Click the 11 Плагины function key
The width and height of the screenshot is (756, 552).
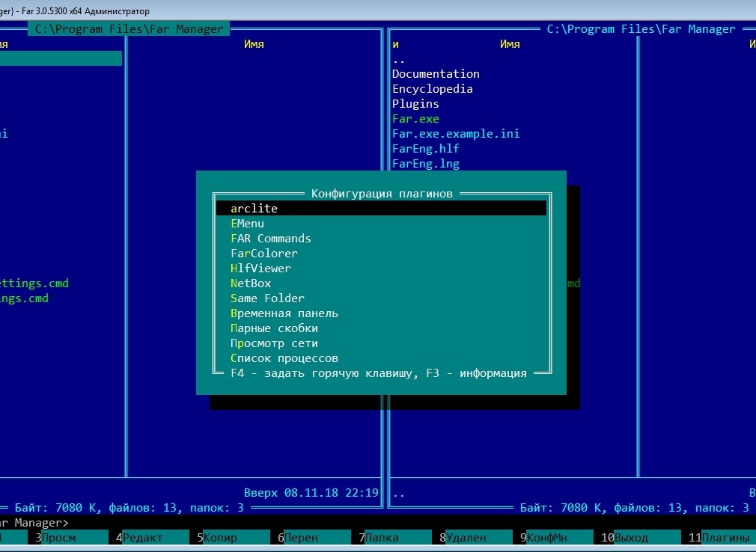[722, 537]
